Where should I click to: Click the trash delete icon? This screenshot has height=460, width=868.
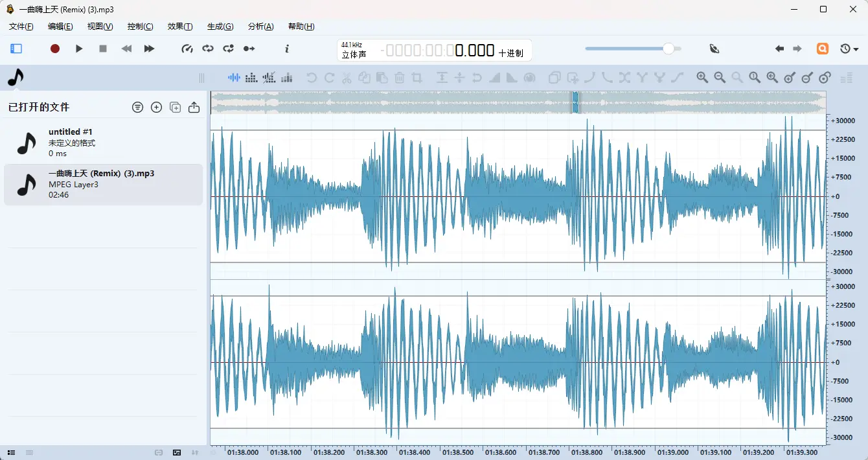(400, 78)
